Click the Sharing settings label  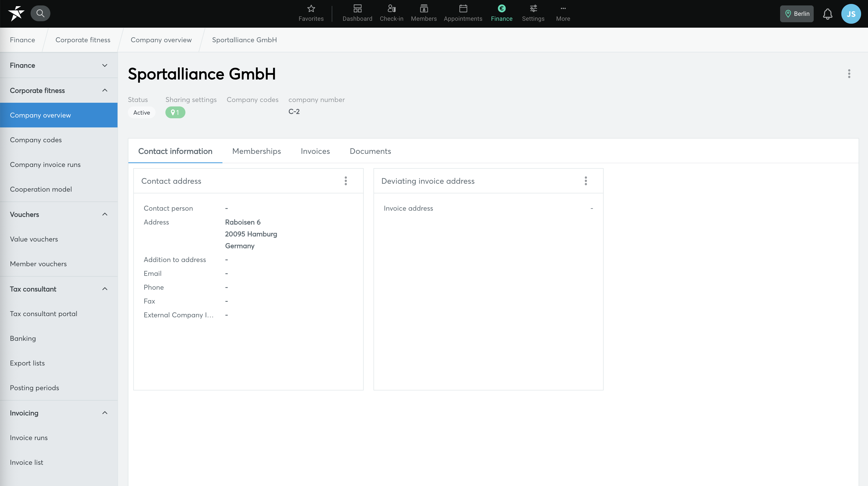pos(191,100)
